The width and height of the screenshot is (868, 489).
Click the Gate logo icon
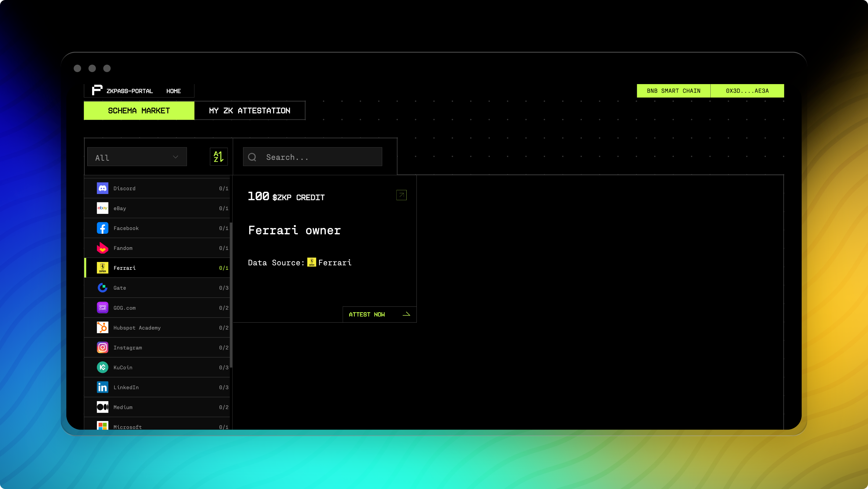(x=102, y=287)
